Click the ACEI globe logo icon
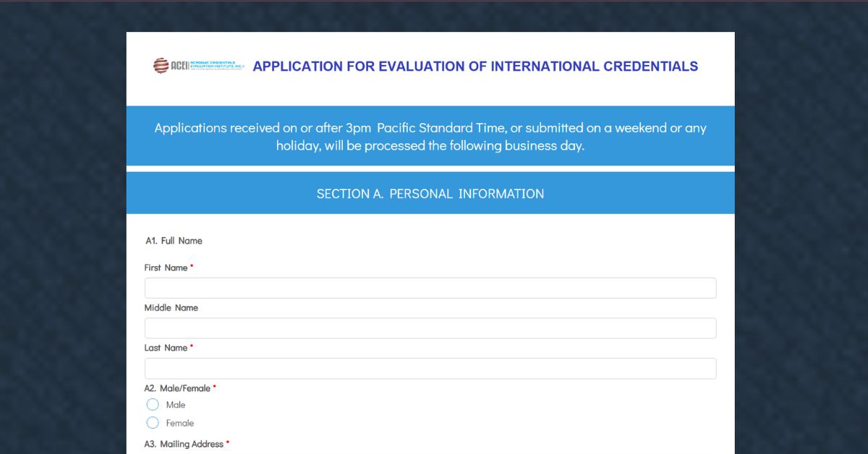Image resolution: width=868 pixels, height=454 pixels. pyautogui.click(x=161, y=66)
